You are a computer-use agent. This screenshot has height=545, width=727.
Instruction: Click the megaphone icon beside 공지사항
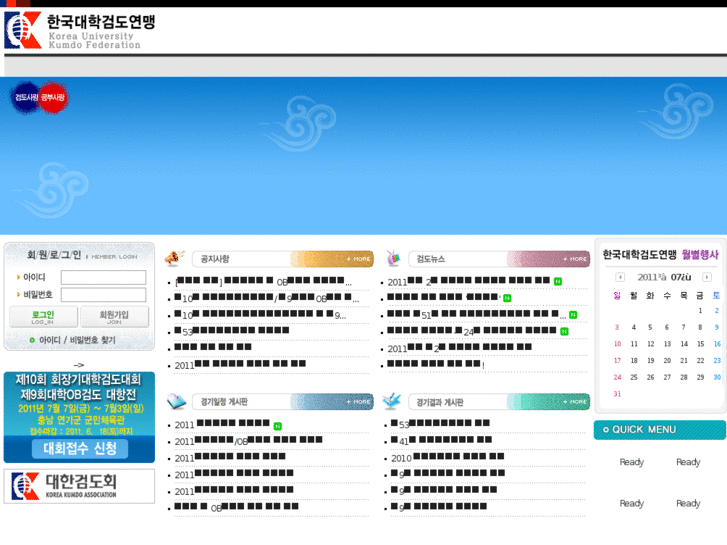(175, 258)
